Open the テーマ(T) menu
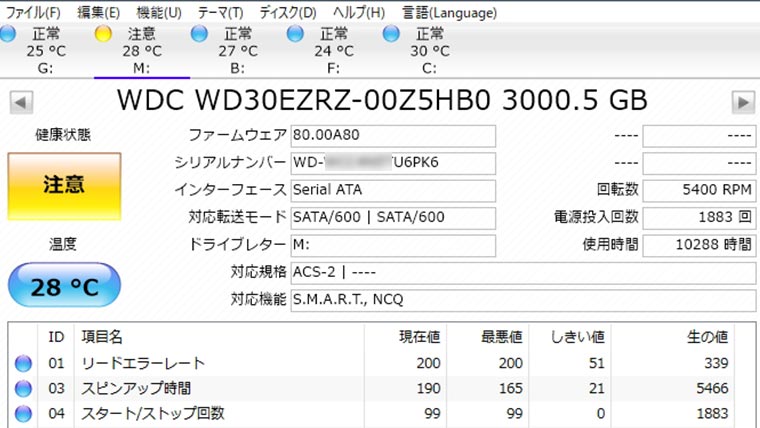 click(x=220, y=13)
